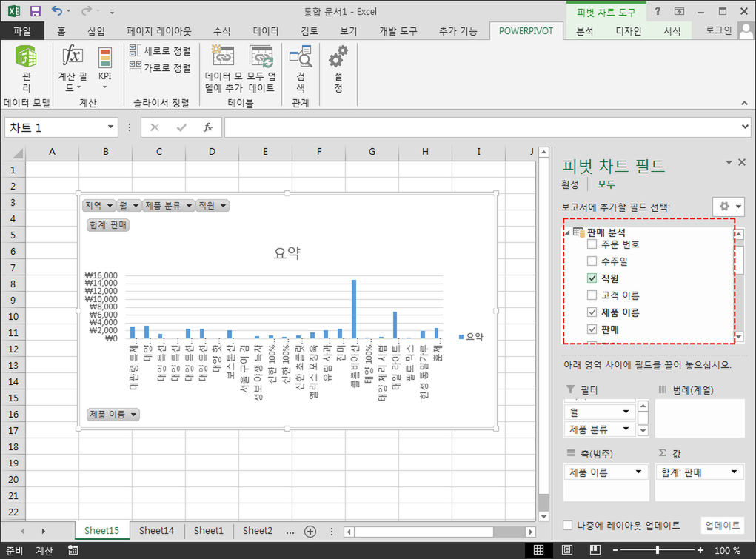This screenshot has width=756, height=559.
Task: Uncheck the 직원 field
Action: tap(592, 278)
